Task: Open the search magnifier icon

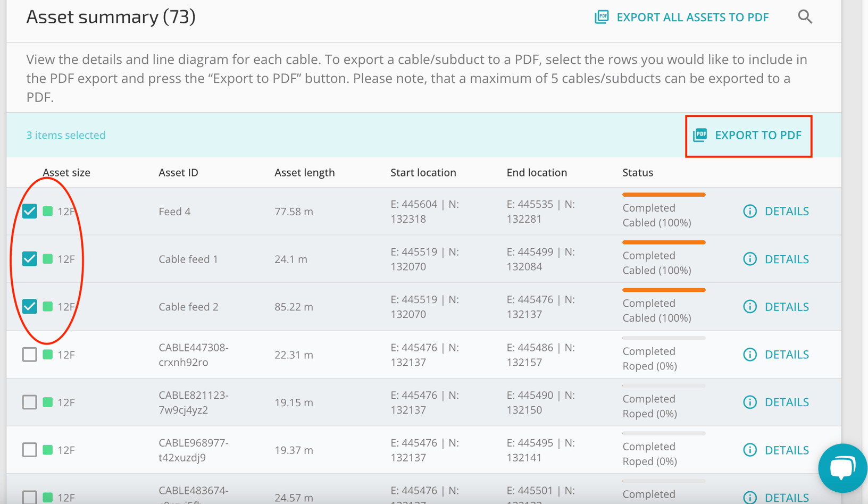Action: pos(805,17)
